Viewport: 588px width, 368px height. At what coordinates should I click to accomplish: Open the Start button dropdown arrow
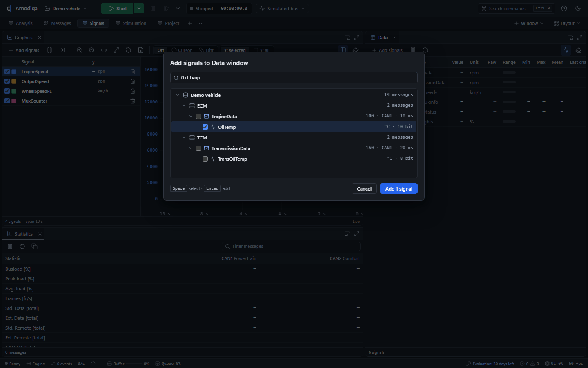[139, 9]
